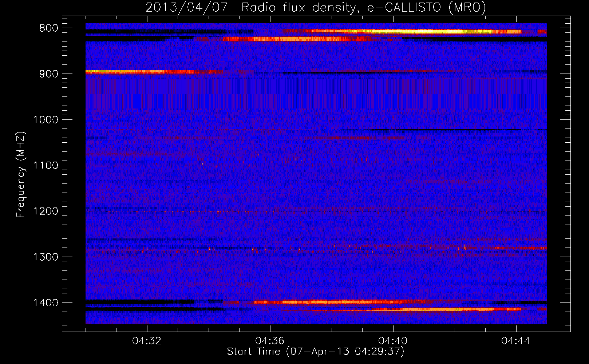The height and width of the screenshot is (364, 589).
Task: Select the 800 frequency axis label
Action: click(48, 28)
